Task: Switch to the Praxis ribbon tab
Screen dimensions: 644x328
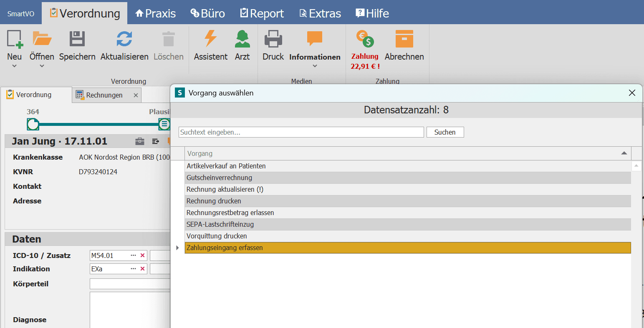Action: tap(156, 13)
